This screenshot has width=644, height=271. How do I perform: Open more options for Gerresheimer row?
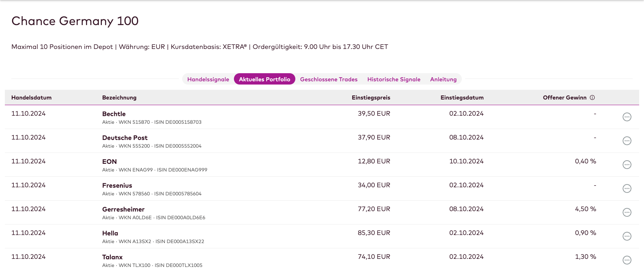coord(627,212)
